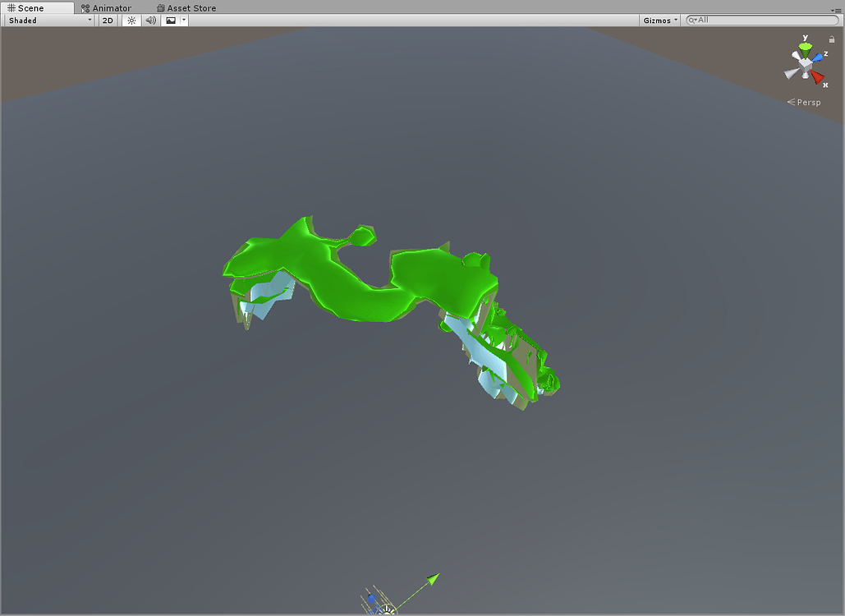Click the center cube of the scene gizmo
This screenshot has height=616, width=845.
click(805, 66)
